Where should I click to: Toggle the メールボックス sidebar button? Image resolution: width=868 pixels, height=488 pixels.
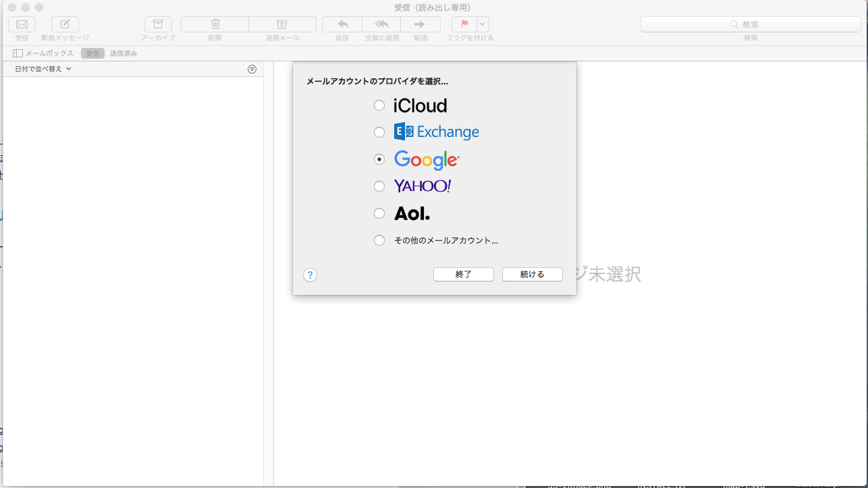click(x=43, y=53)
